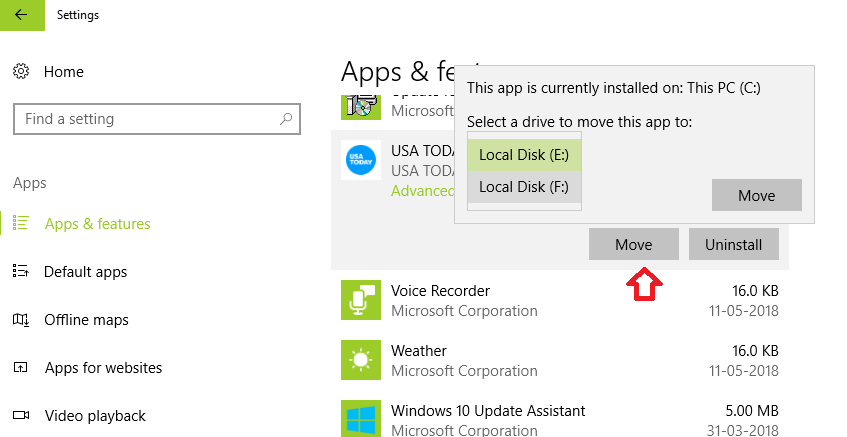
Task: Click the Windows 10 Update Assistant icon
Action: tap(361, 419)
